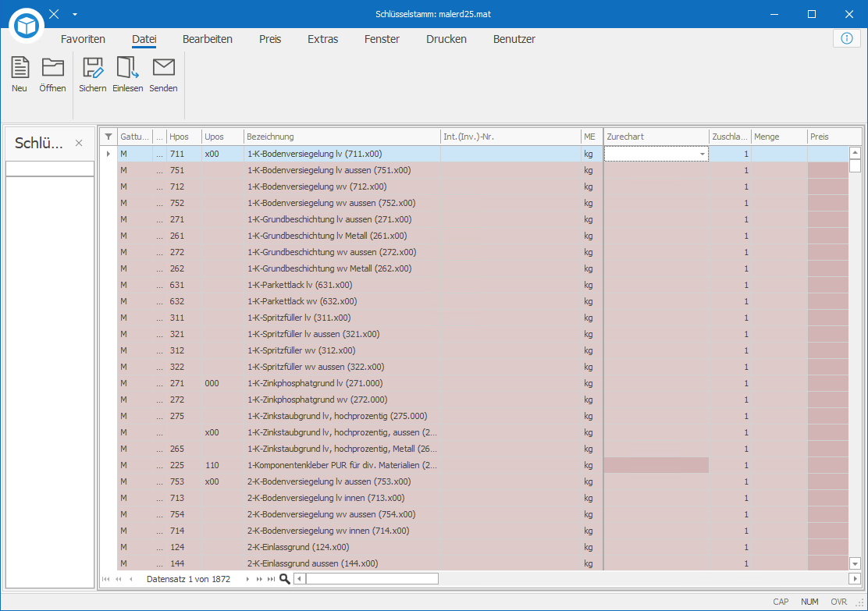
Task: Go to first record in navigator
Action: pyautogui.click(x=105, y=579)
